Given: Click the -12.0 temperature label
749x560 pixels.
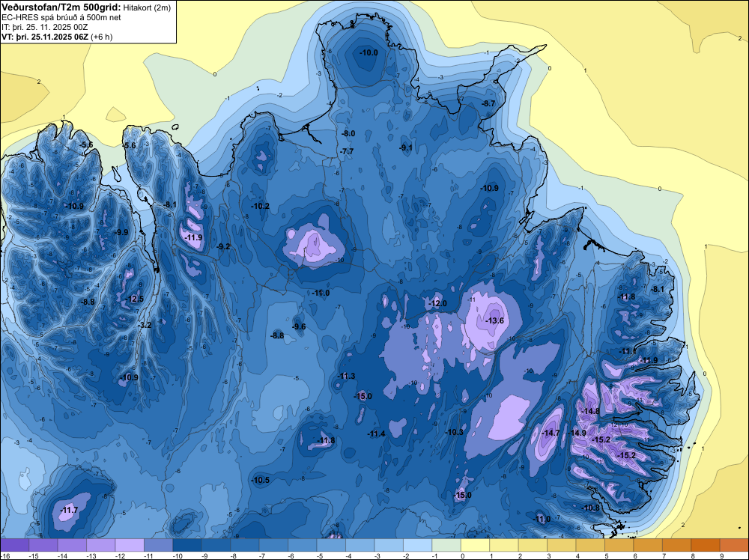Looking at the screenshot, I should pos(437,304).
